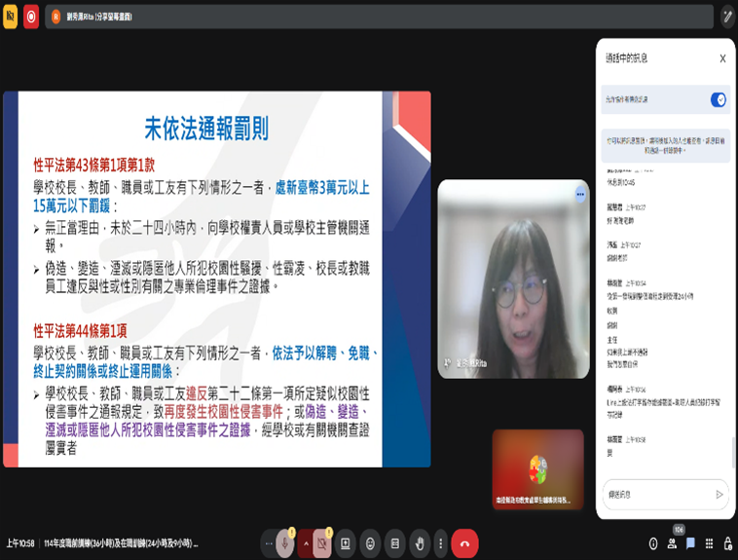Open the emoji reactions button
738x560 pixels.
[x=370, y=543]
